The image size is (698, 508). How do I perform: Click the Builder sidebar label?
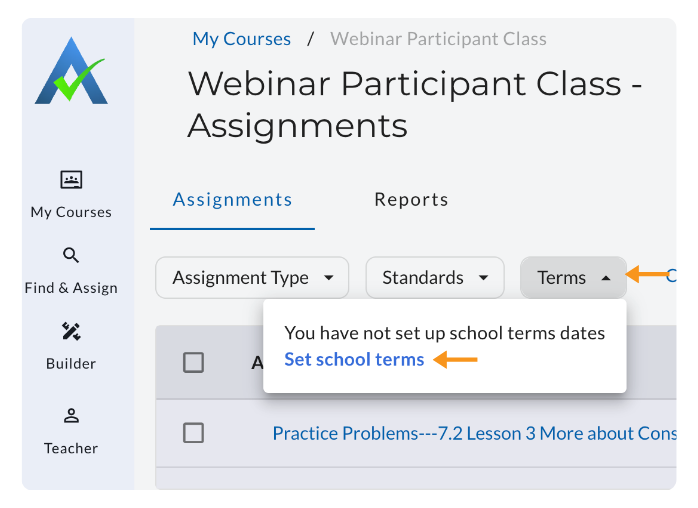coord(71,364)
